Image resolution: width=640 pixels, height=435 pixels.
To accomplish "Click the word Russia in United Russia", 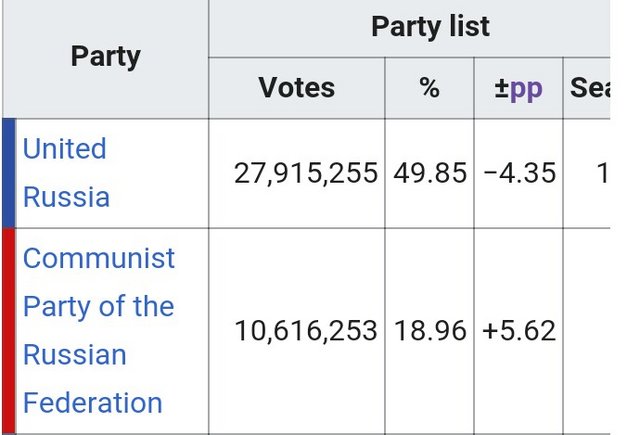I will pos(66,197).
